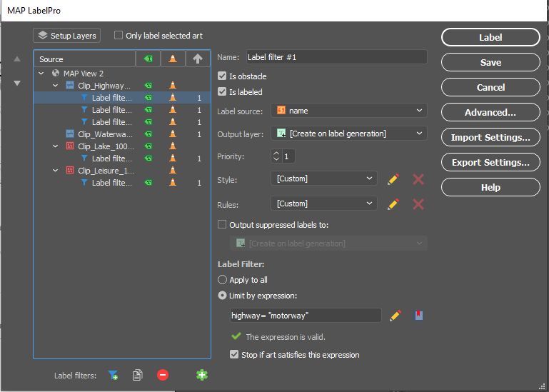Toggle obstacle cone on Clip_Leisure_1 row
Viewport: 549px width, 392px height.
(x=173, y=170)
